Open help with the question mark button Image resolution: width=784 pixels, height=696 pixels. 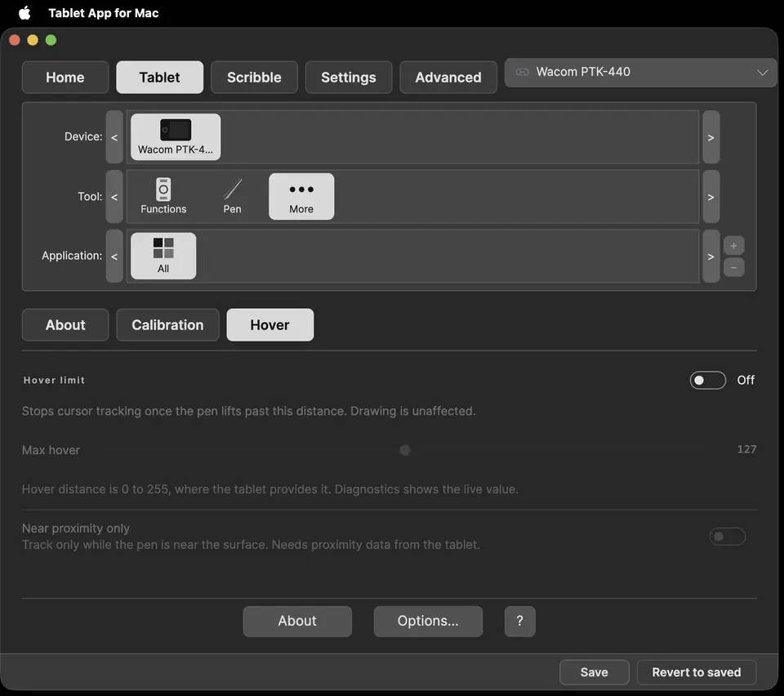tap(520, 621)
